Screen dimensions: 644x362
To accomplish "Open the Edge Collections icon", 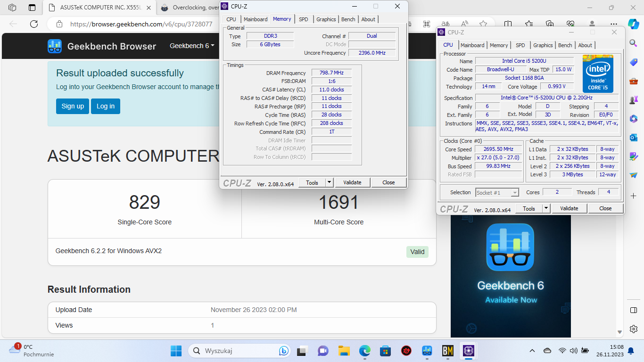I will pyautogui.click(x=550, y=24).
